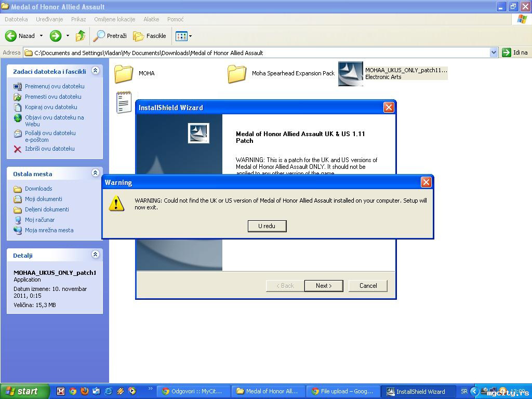This screenshot has width=532, height=399.
Task: Open the Alatke menu
Action: point(151,19)
